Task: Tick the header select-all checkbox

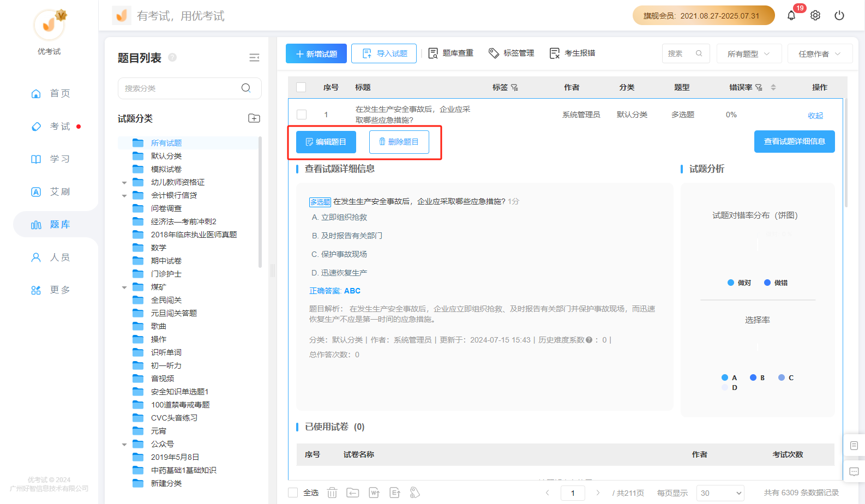Action: pyautogui.click(x=301, y=87)
